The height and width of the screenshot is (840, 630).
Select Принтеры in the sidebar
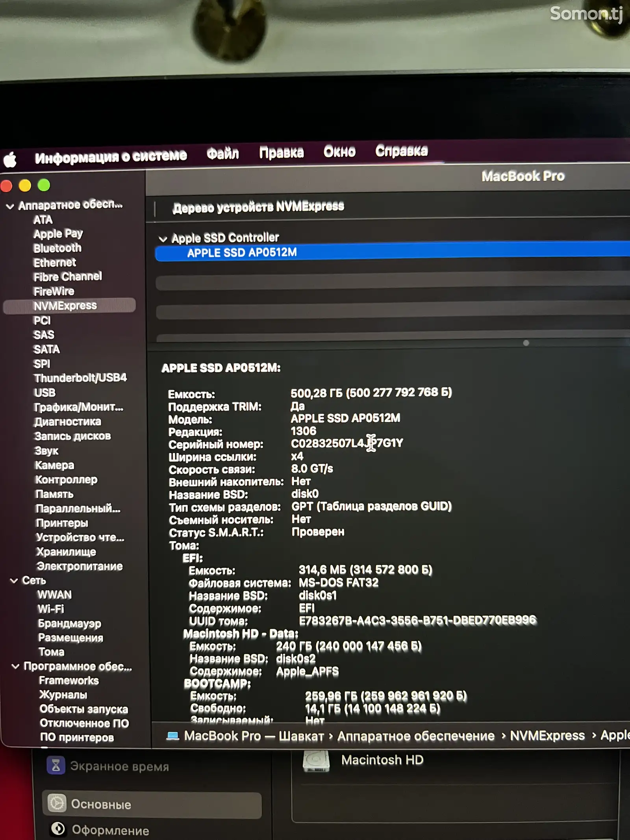[62, 523]
